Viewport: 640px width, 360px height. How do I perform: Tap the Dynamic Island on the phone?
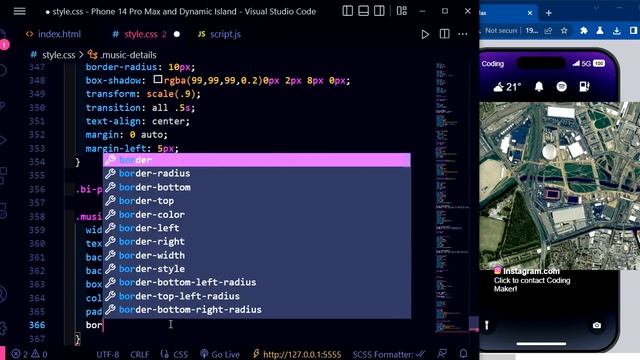pos(541,63)
